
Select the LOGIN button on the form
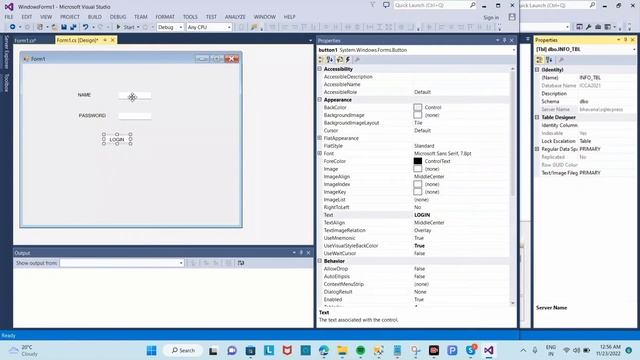pyautogui.click(x=117, y=140)
